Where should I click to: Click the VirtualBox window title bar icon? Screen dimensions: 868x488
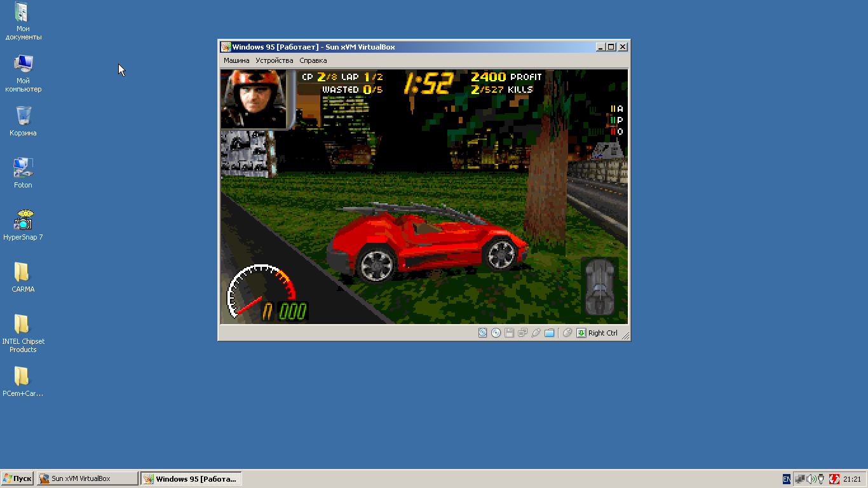point(226,47)
